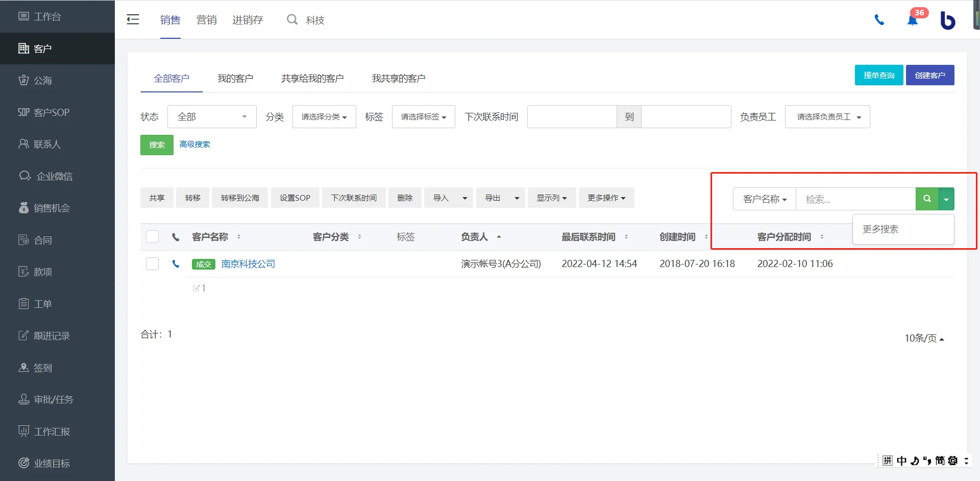The width and height of the screenshot is (980, 481).
Task: Open 联系人 in the sidebar
Action: [57, 144]
